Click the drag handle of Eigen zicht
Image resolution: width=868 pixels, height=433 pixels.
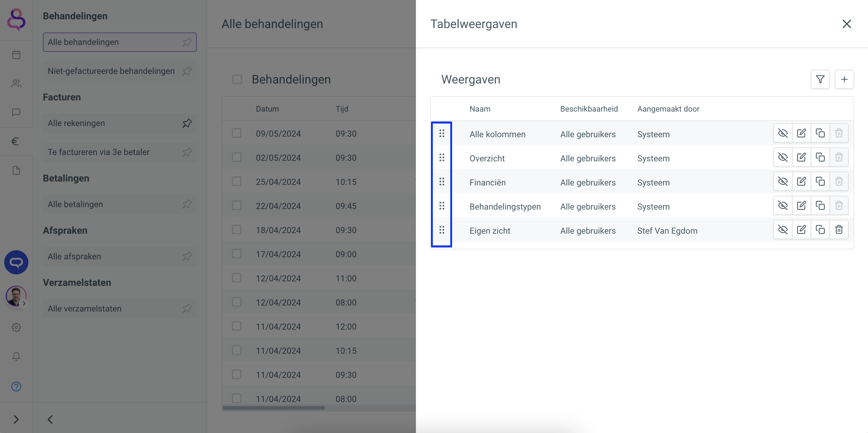(x=442, y=230)
